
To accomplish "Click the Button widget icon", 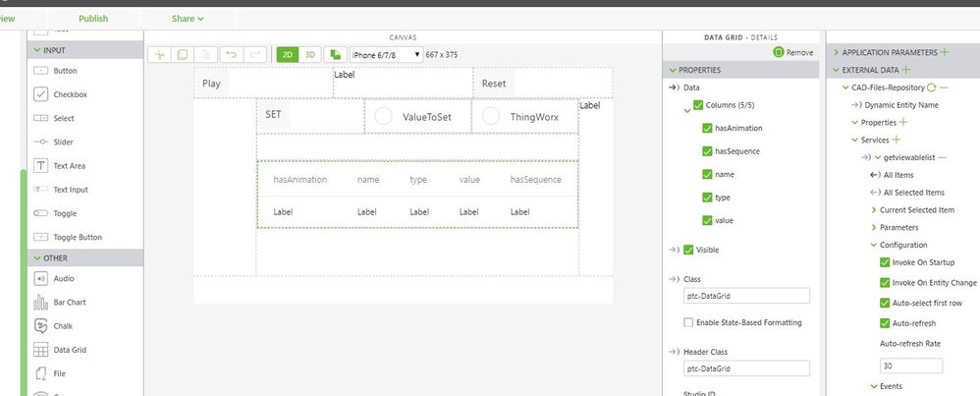I will pyautogui.click(x=40, y=71).
